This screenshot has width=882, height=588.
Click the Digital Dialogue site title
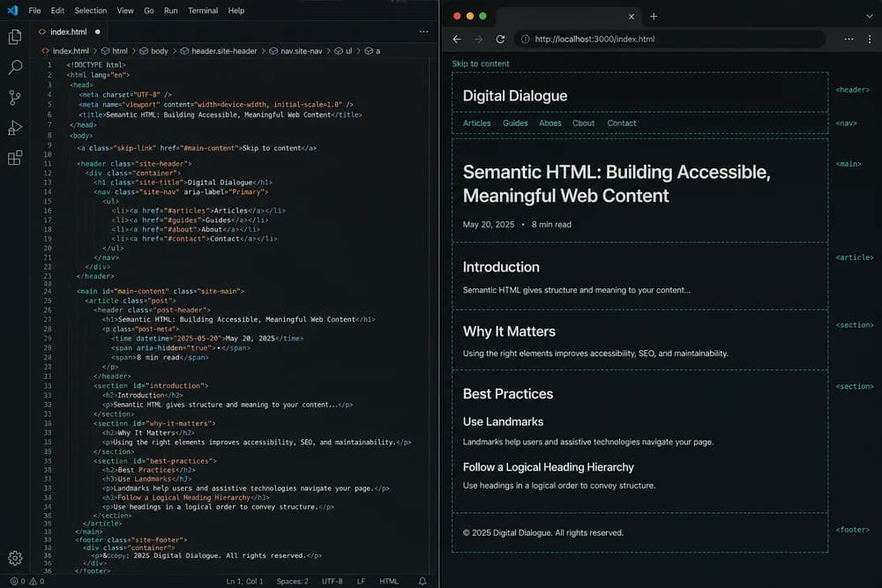[515, 95]
